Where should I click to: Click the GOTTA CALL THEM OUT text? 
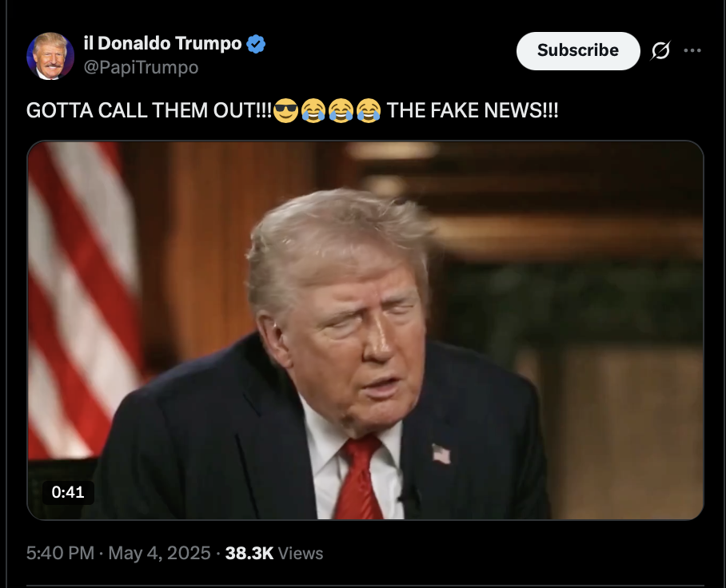[149, 110]
